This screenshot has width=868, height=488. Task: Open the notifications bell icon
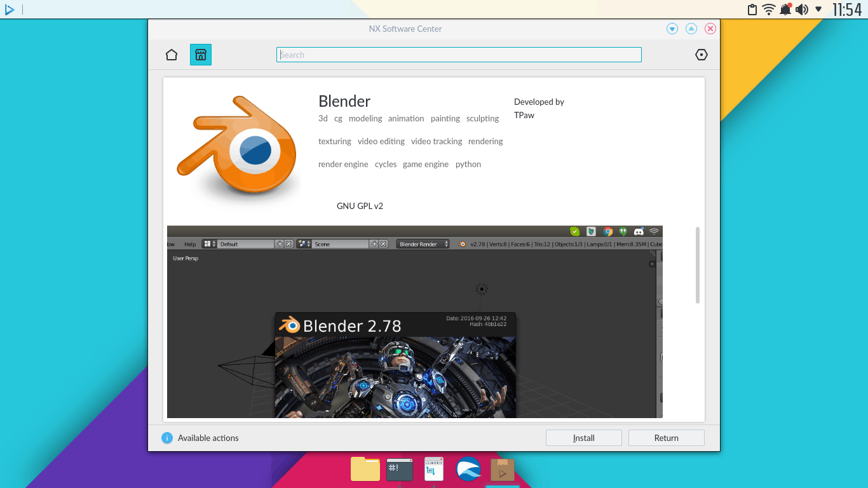786,10
